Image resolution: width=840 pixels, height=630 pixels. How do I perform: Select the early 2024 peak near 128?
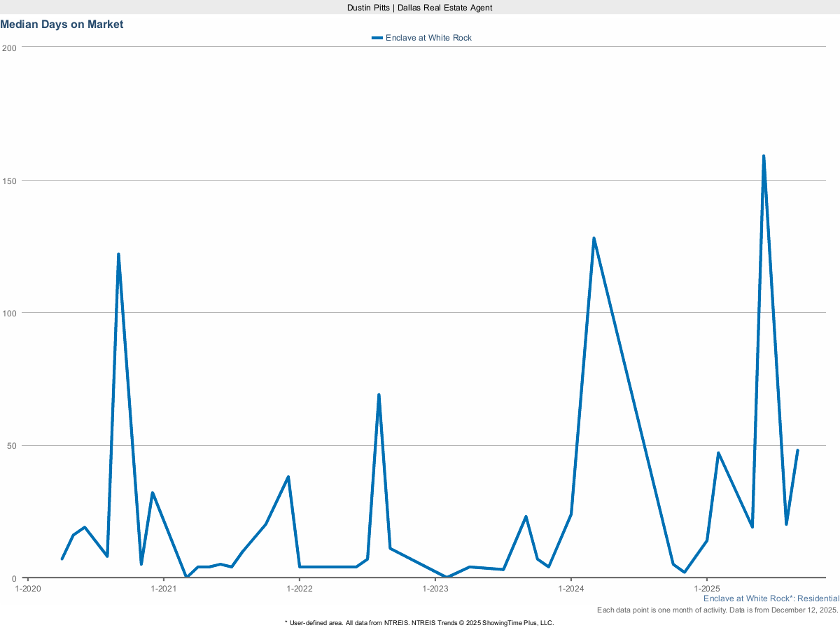click(x=594, y=239)
